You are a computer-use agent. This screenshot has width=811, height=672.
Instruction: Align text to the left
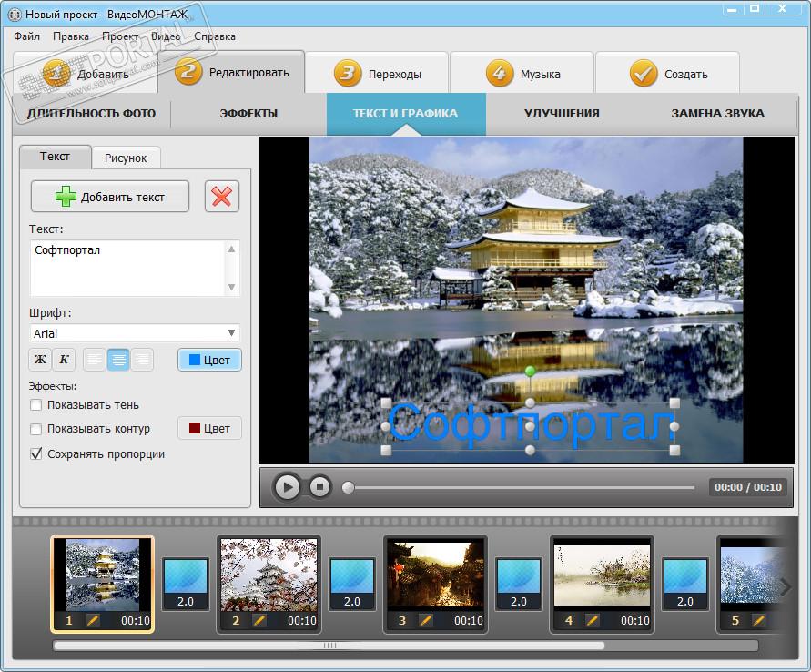click(x=94, y=360)
